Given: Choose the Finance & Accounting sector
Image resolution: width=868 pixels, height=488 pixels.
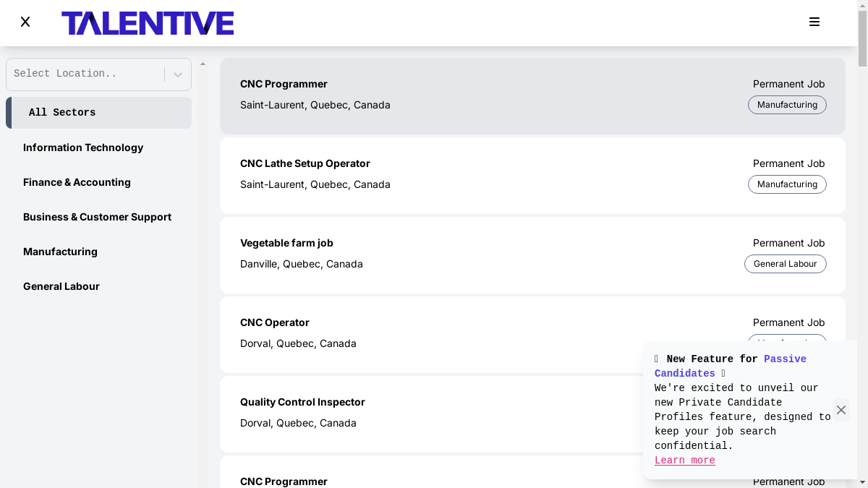Looking at the screenshot, I should click(x=77, y=182).
